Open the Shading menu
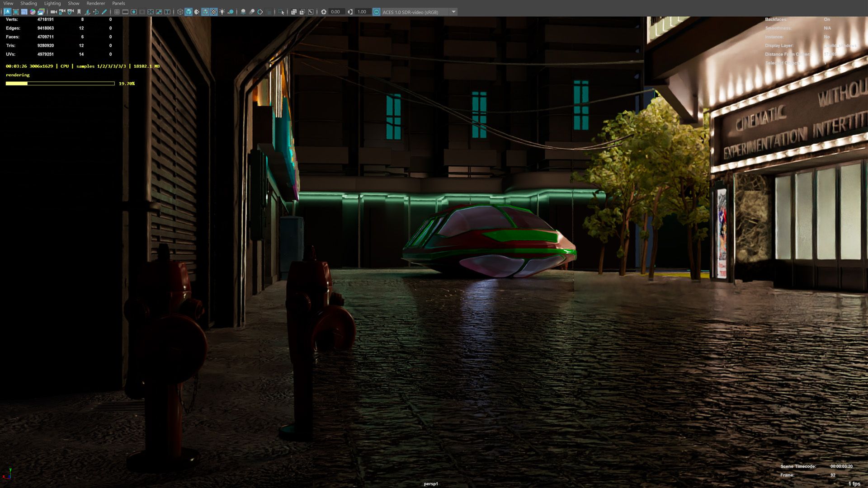The width and height of the screenshot is (868, 488). [28, 3]
